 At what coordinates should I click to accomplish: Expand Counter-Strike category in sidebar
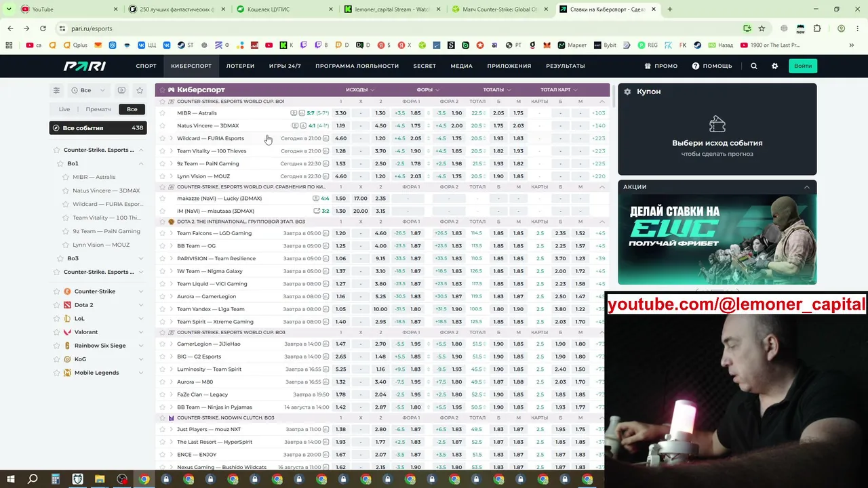point(140,291)
